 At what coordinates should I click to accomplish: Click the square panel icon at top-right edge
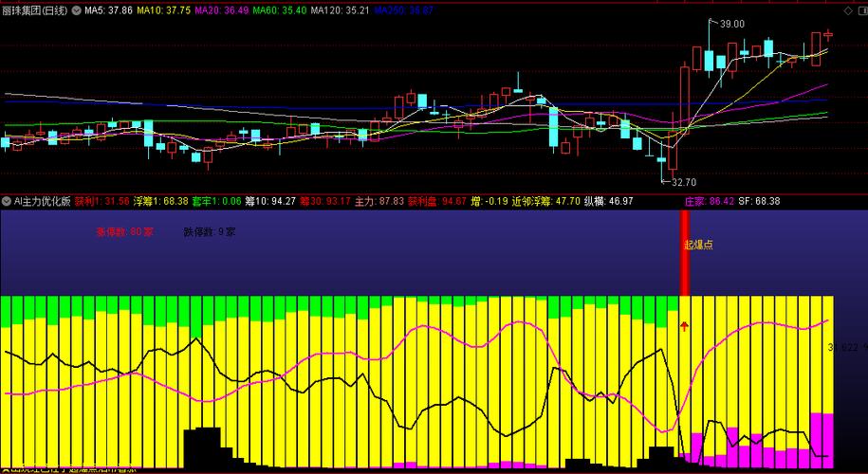(861, 10)
